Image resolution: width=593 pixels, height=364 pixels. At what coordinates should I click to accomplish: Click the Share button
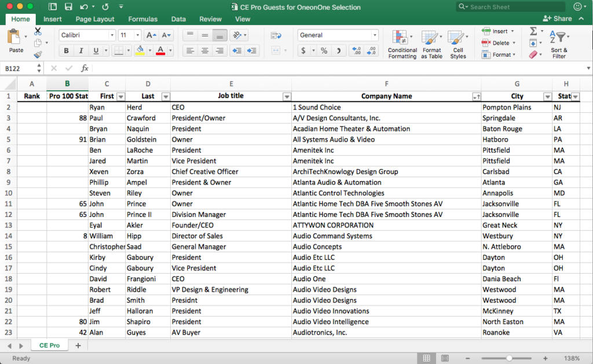(x=557, y=19)
